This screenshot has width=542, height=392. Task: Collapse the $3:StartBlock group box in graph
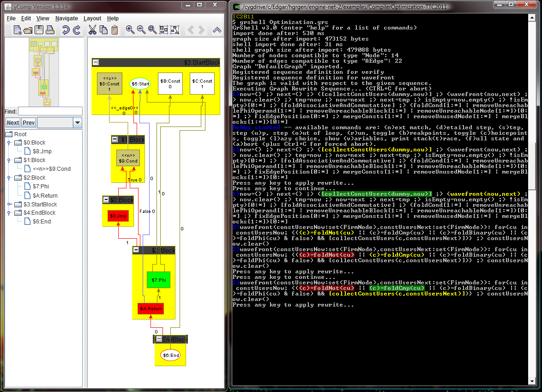pyautogui.click(x=96, y=62)
